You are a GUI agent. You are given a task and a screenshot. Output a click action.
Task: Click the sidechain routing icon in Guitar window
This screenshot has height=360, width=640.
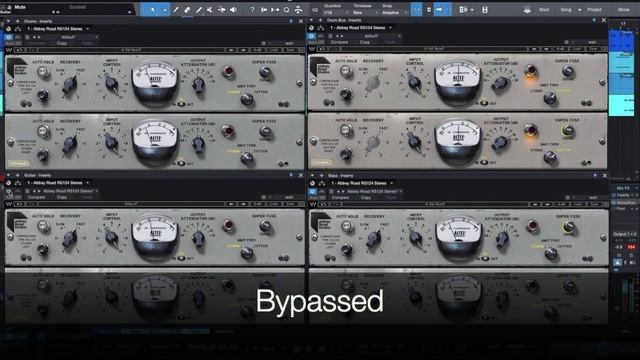pos(18,183)
